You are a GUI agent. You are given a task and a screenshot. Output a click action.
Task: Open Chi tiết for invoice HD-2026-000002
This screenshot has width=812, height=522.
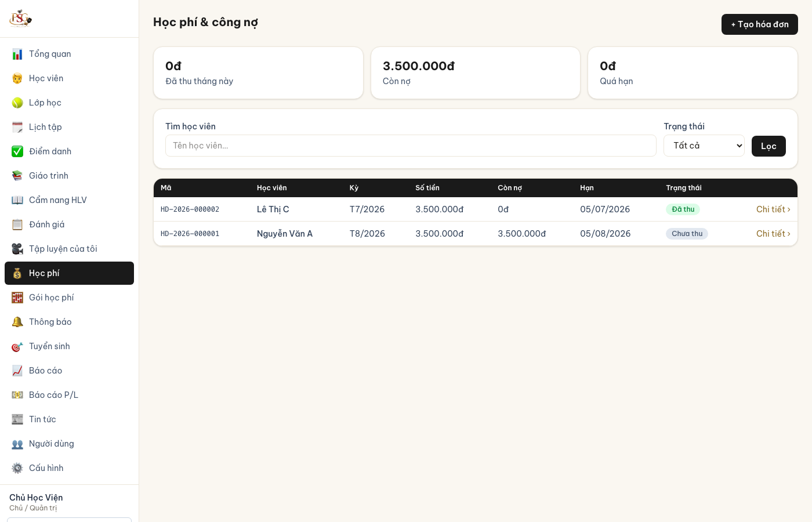tap(773, 209)
